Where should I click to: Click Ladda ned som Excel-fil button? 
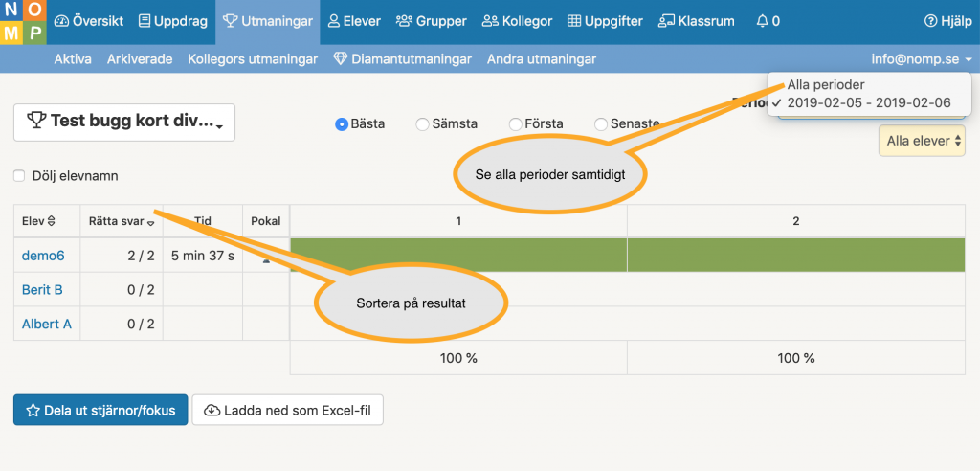click(x=287, y=410)
